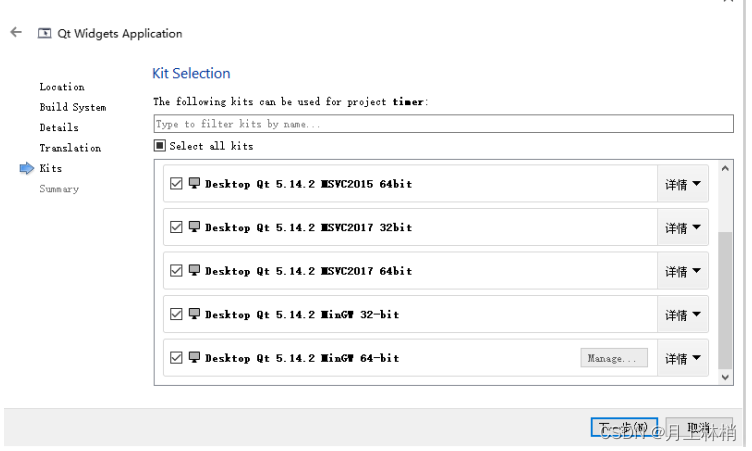Click the Qt Widgets Application window icon
Image resolution: width=752 pixels, height=451 pixels.
44,33
